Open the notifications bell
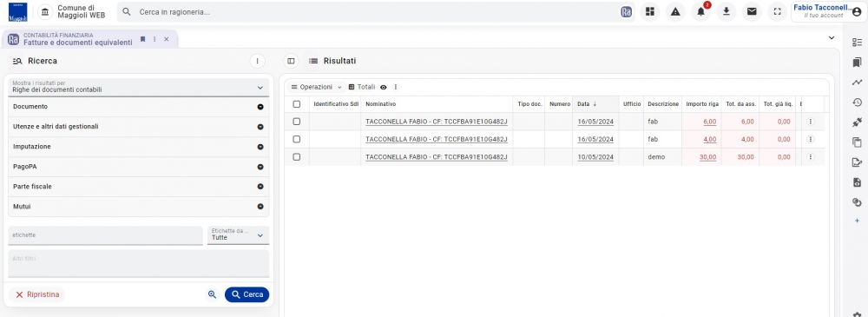The image size is (868, 317). click(x=700, y=11)
